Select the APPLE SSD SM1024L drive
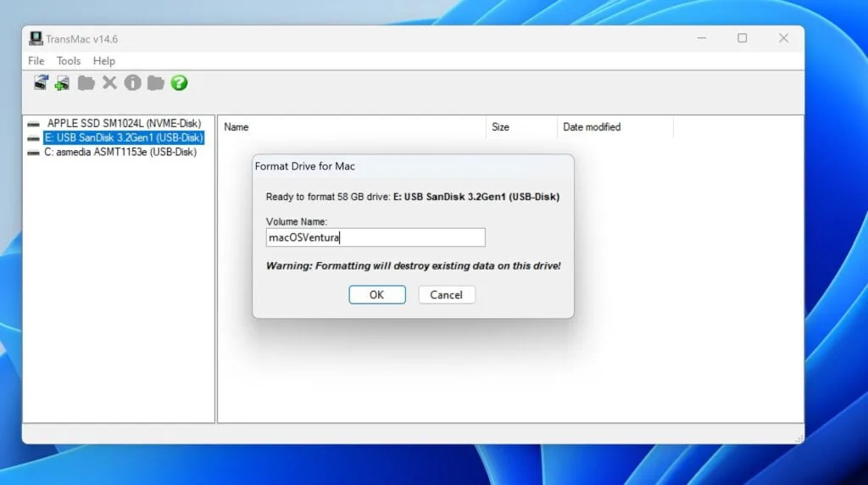 pyautogui.click(x=124, y=124)
